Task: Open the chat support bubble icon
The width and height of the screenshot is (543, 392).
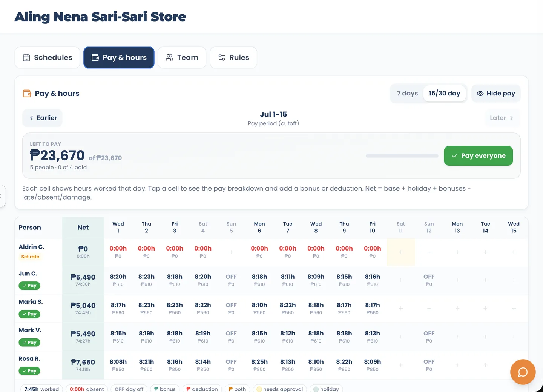Action: pos(523,372)
